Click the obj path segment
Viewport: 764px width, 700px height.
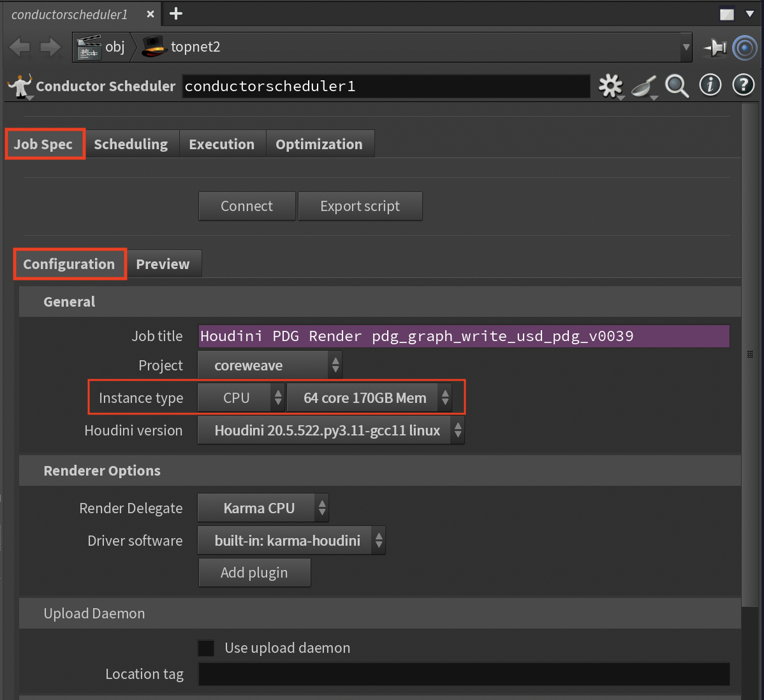[115, 47]
